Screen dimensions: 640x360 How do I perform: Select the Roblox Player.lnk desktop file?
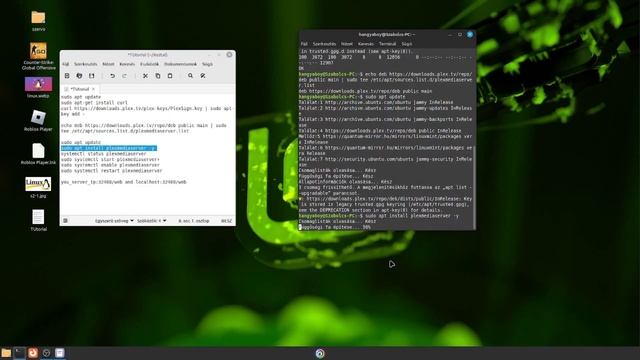pos(38,154)
